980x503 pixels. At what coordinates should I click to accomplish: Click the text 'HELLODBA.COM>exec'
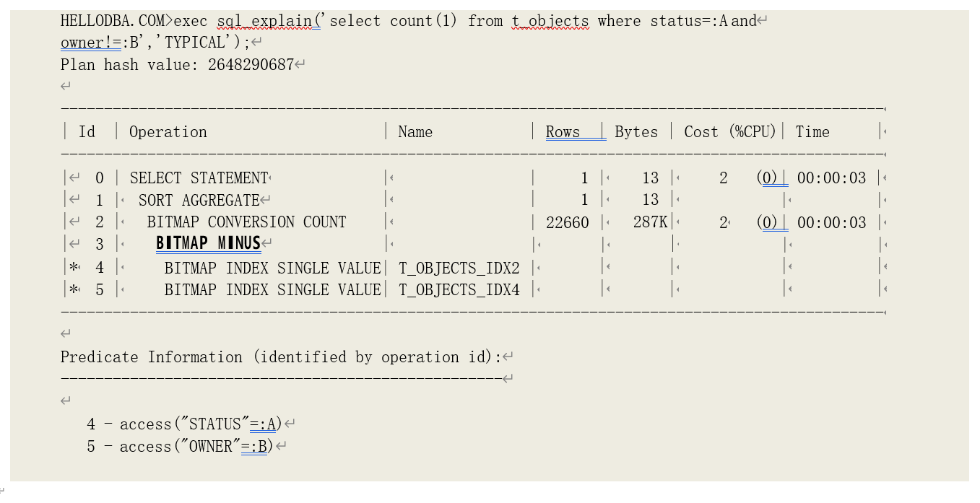tap(134, 21)
